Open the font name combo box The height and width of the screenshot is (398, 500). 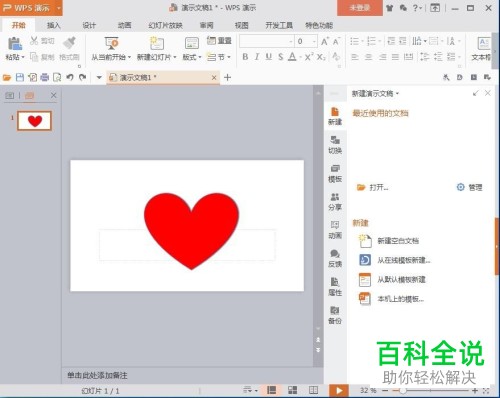(267, 41)
